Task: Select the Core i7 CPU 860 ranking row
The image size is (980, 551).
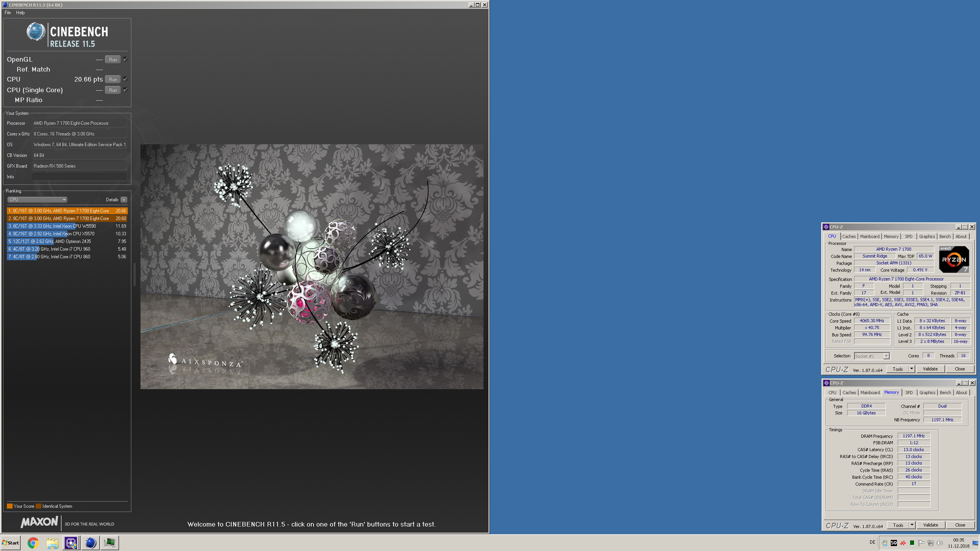Action: pos(67,257)
